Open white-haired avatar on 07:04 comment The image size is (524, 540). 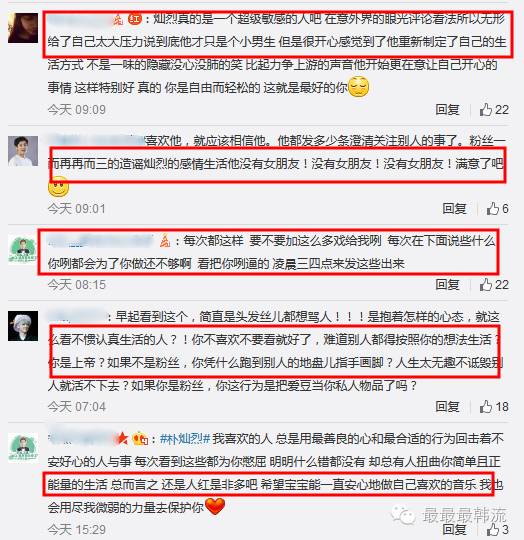[x=23, y=326]
